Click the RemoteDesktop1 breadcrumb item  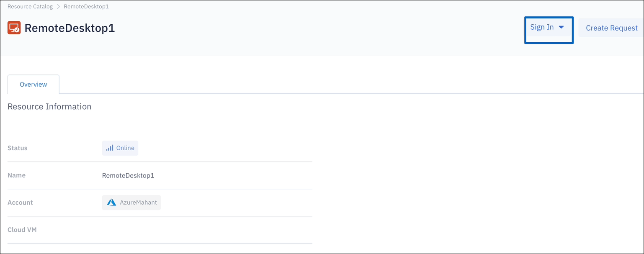(x=86, y=7)
